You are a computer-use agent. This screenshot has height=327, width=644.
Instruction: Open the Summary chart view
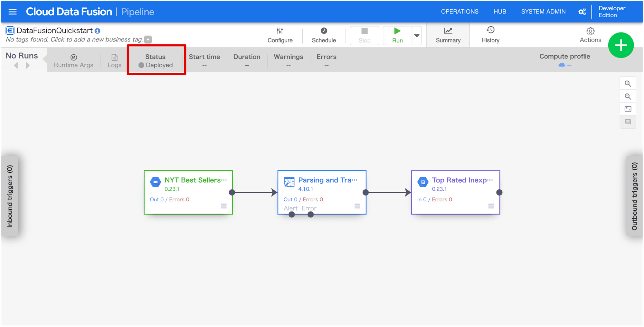tap(448, 35)
